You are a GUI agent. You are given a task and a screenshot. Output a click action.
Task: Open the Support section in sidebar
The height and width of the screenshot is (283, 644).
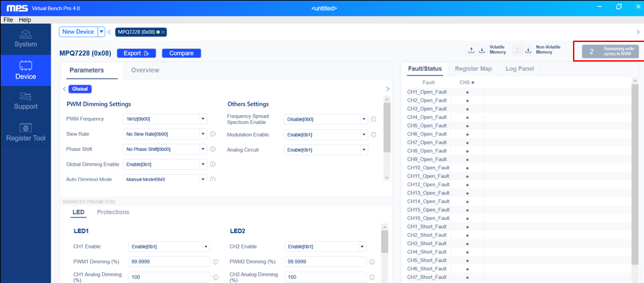(26, 101)
